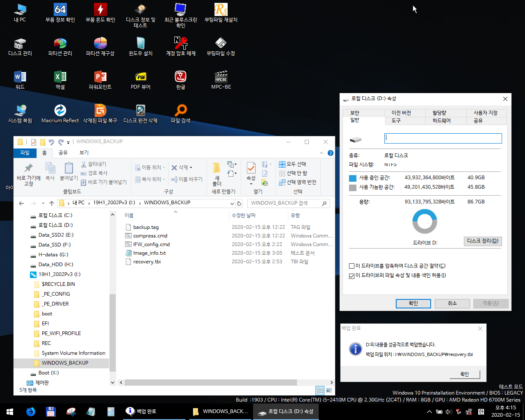Open the 부팅파일 재설치 desktop icon

pyautogui.click(x=221, y=13)
